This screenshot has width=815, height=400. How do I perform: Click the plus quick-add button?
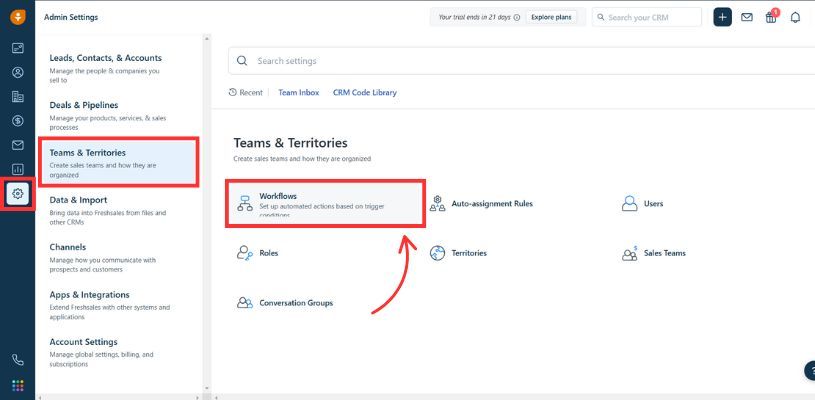click(x=722, y=17)
